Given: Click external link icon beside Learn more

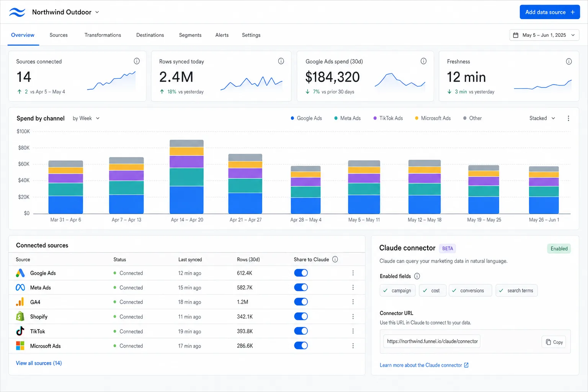Looking at the screenshot, I should [466, 365].
